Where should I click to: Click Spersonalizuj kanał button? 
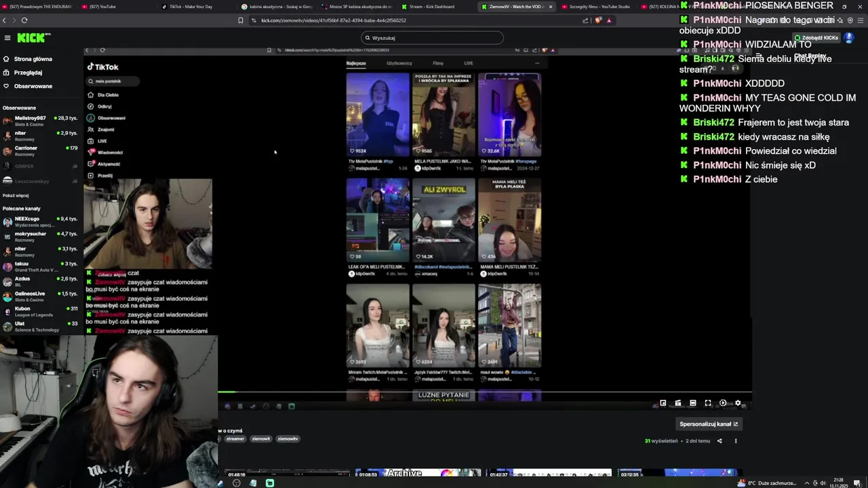tap(709, 424)
